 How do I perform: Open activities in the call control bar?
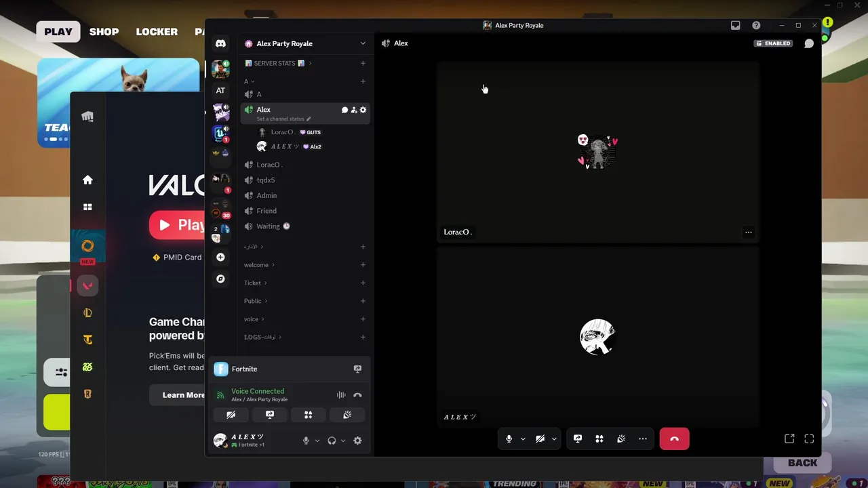(599, 439)
